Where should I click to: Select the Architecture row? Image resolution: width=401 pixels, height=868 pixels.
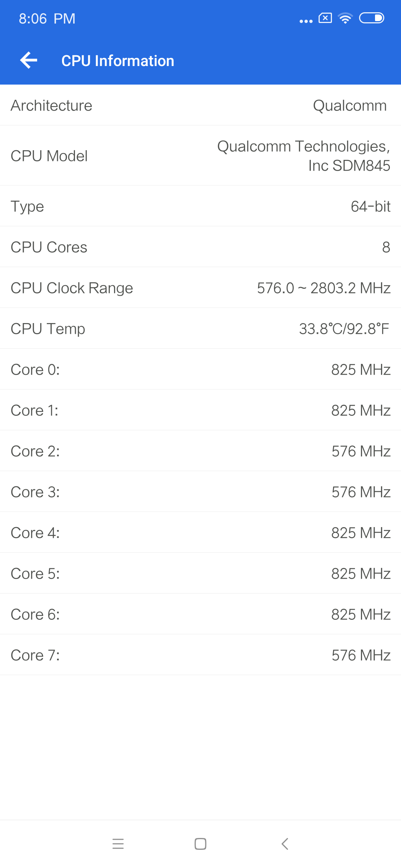point(200,105)
